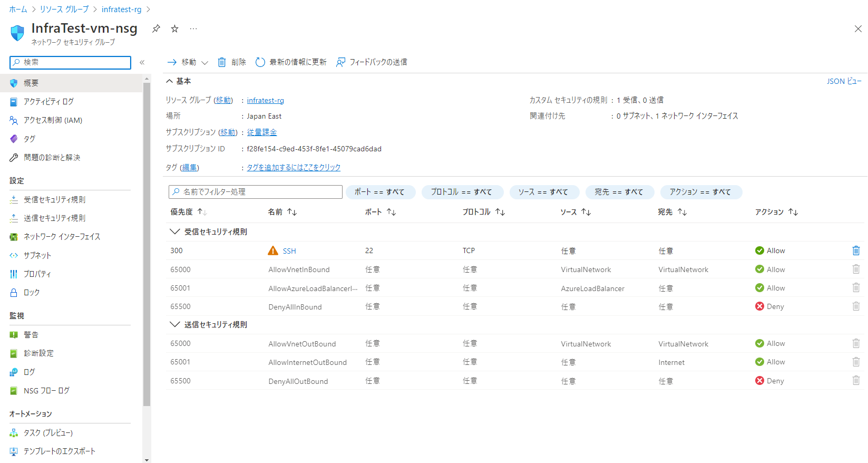Screen dimensions: 868x463
Task: Collapse the 基本 section
Action: (178, 81)
